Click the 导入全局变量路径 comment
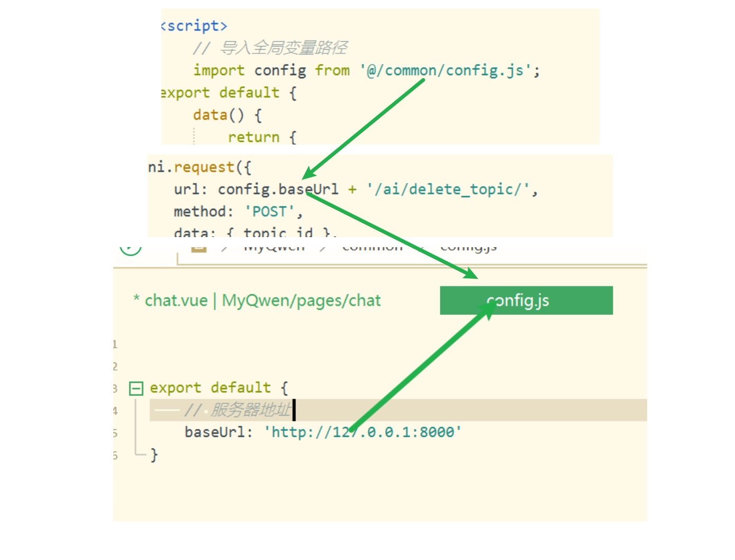 (283, 48)
